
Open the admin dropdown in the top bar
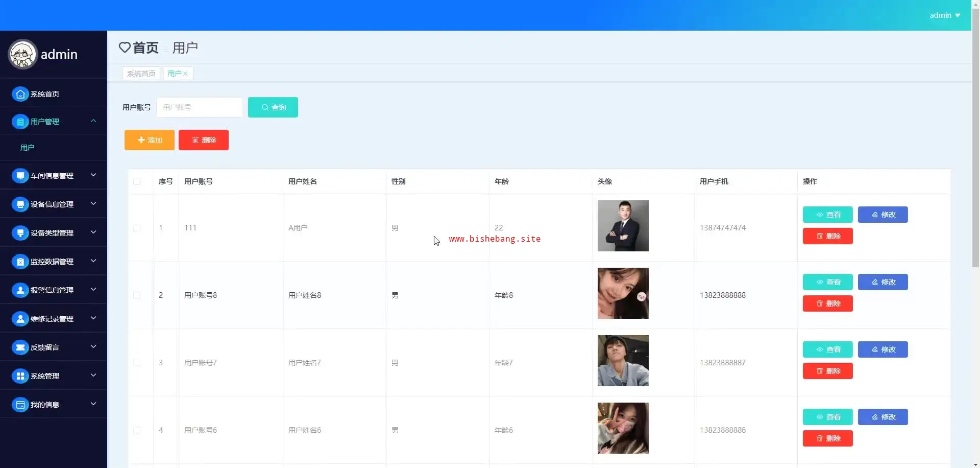(x=945, y=15)
